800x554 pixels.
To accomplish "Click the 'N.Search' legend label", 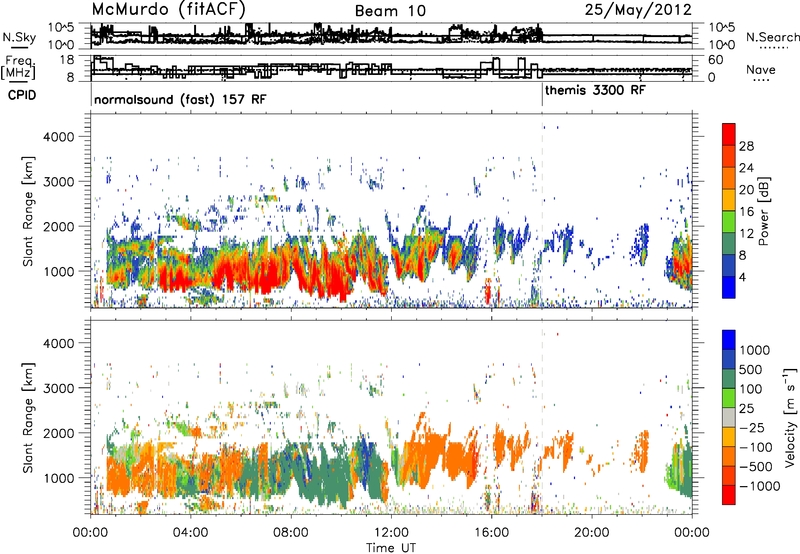I will (x=772, y=37).
